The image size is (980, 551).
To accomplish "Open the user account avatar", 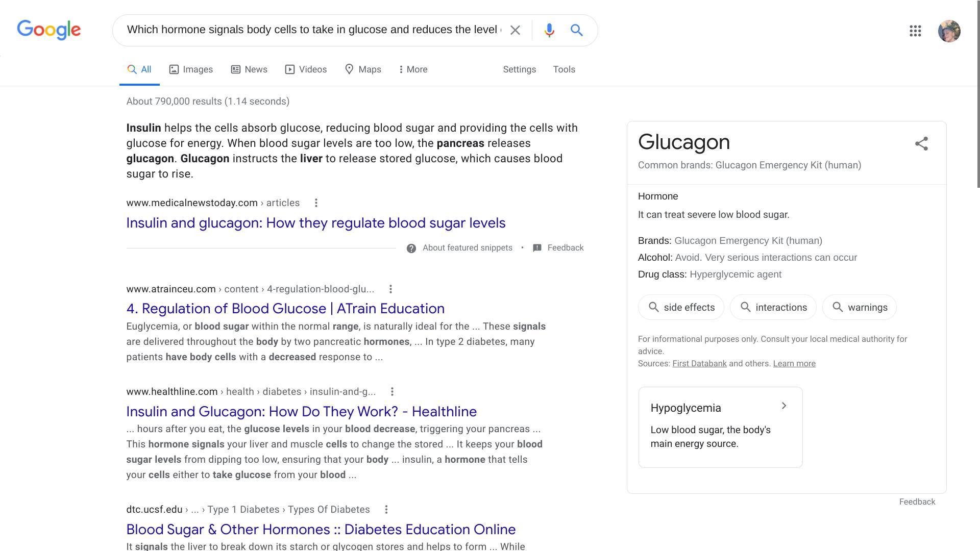I will (x=949, y=31).
